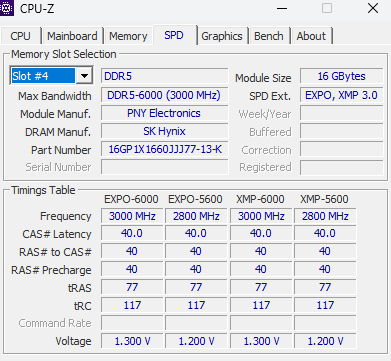Click EXPO-6000 voltage 1.300 V cell
This screenshot has height=361, width=391.
(x=132, y=341)
